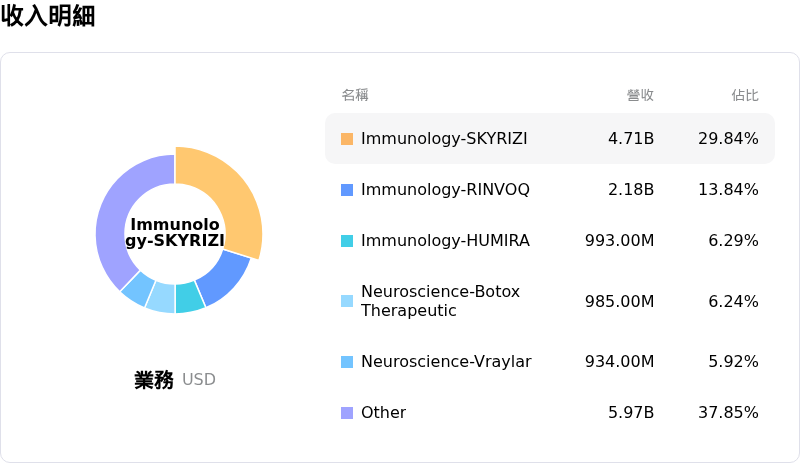Select the Immunology-RINVOQ row label
The height and width of the screenshot is (463, 800).
(x=445, y=190)
